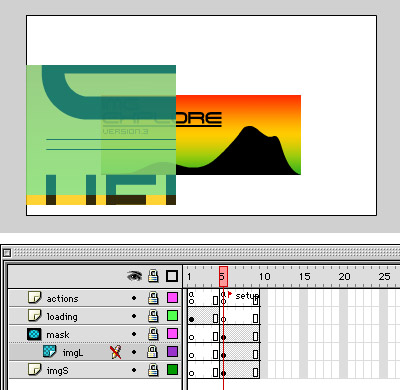Click the green outline swatch of loading
Image resolution: width=400 pixels, height=390 pixels.
tap(172, 316)
